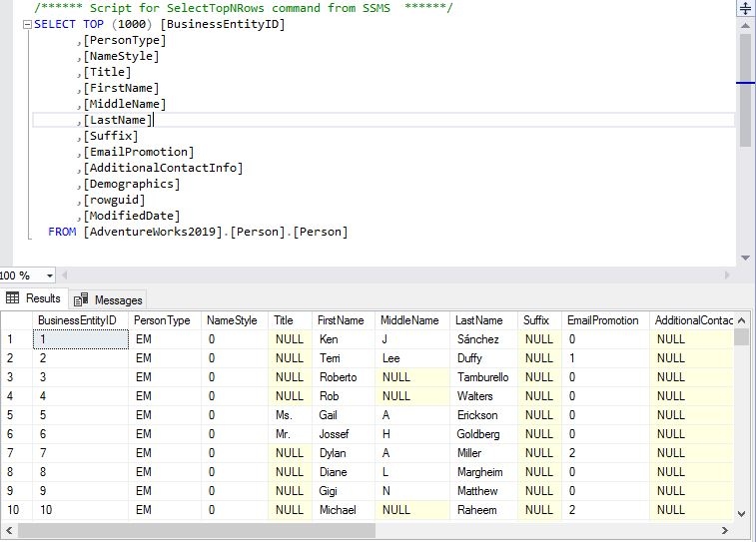
Task: Click the SELECT keyword in the query
Action: pyautogui.click(x=55, y=24)
